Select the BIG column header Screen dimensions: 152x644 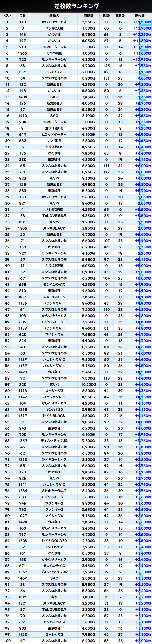[x=106, y=16]
